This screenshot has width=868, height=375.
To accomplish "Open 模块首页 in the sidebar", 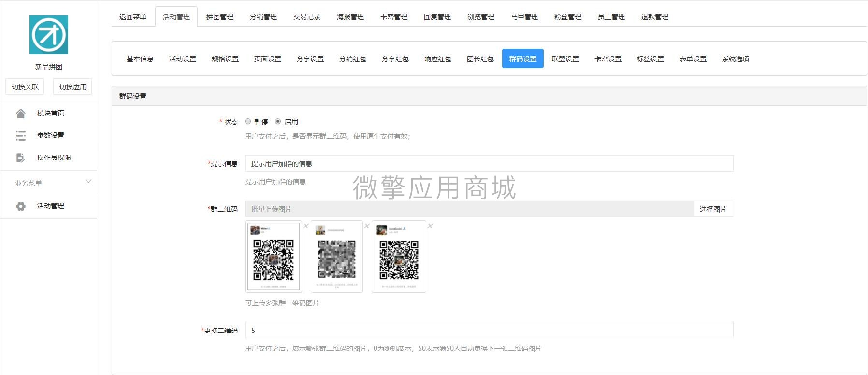I will point(51,113).
